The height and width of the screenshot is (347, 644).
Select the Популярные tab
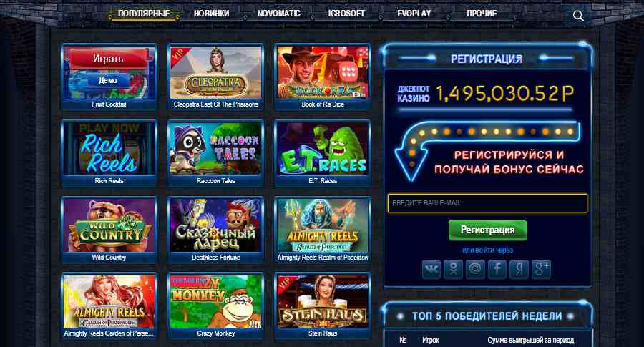144,14
